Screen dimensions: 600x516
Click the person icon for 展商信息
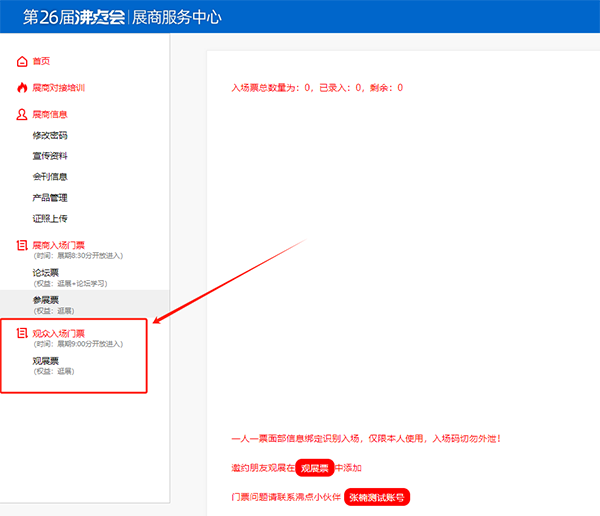22,114
